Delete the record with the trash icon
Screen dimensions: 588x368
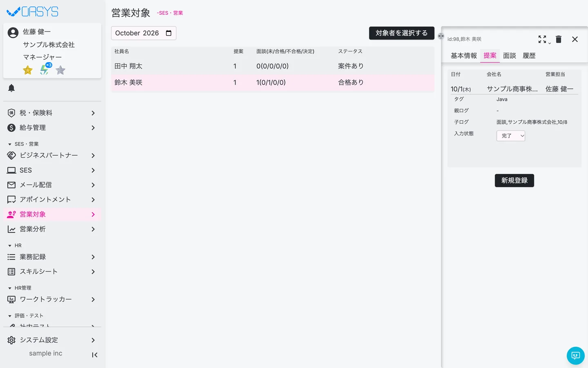click(x=559, y=39)
